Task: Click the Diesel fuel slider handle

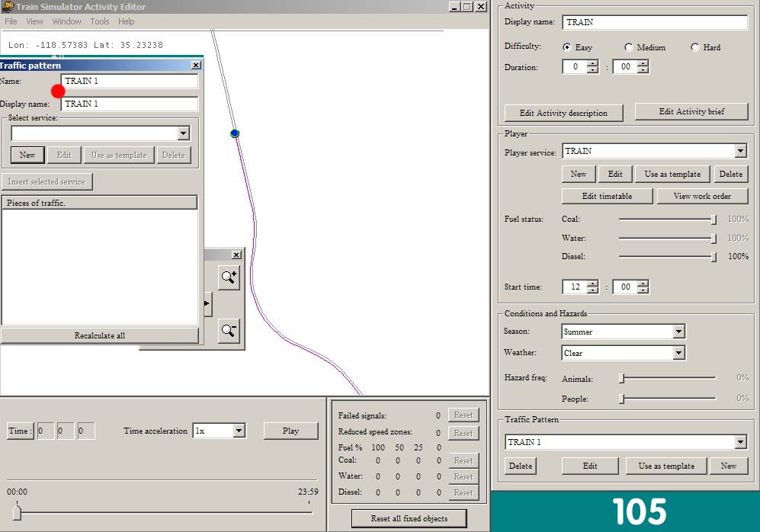Action: [714, 257]
